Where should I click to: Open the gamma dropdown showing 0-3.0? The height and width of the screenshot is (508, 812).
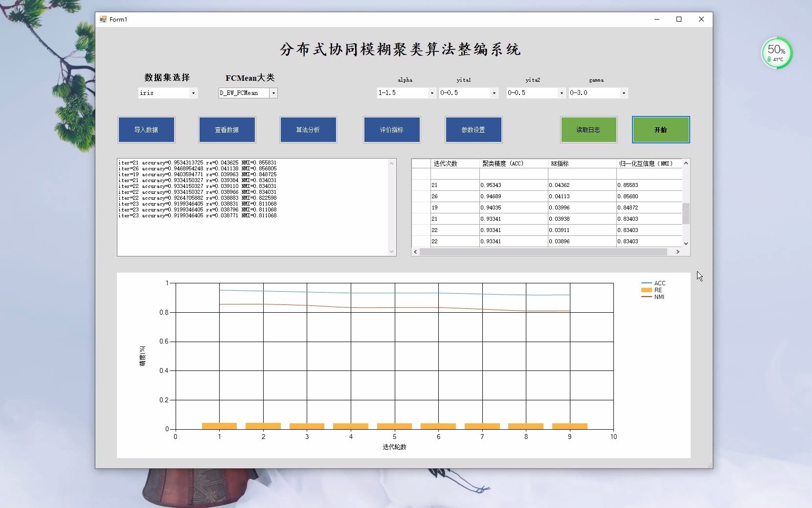click(x=623, y=93)
